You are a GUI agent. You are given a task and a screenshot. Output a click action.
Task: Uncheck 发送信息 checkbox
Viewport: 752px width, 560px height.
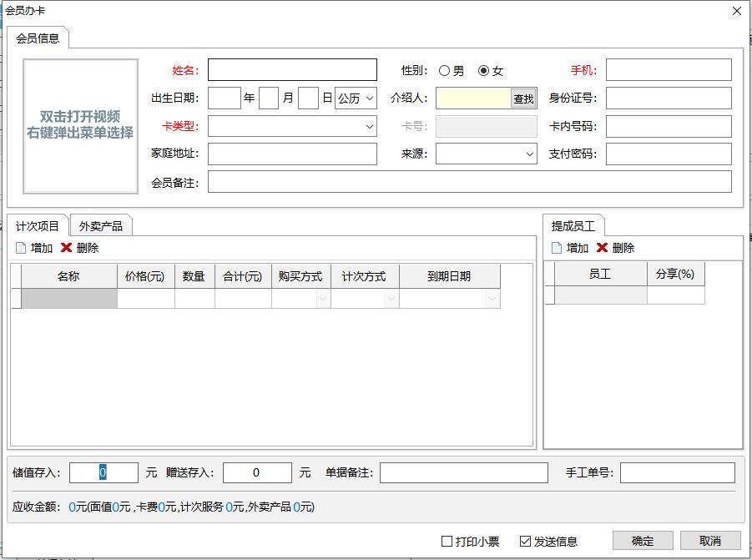(525, 541)
